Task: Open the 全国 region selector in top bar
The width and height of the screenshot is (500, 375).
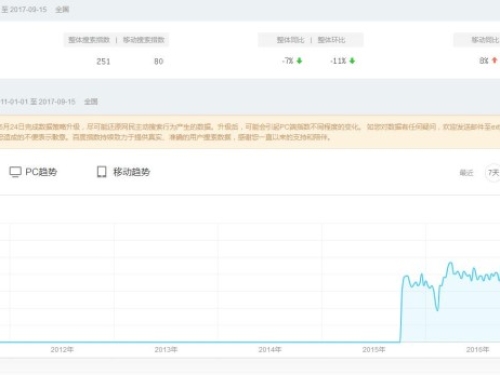Action: pos(62,9)
